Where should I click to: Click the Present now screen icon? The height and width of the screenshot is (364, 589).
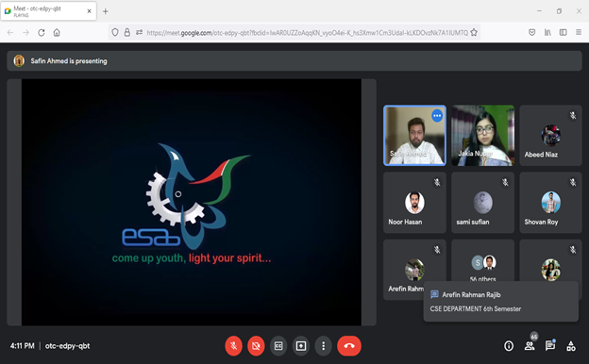point(301,346)
